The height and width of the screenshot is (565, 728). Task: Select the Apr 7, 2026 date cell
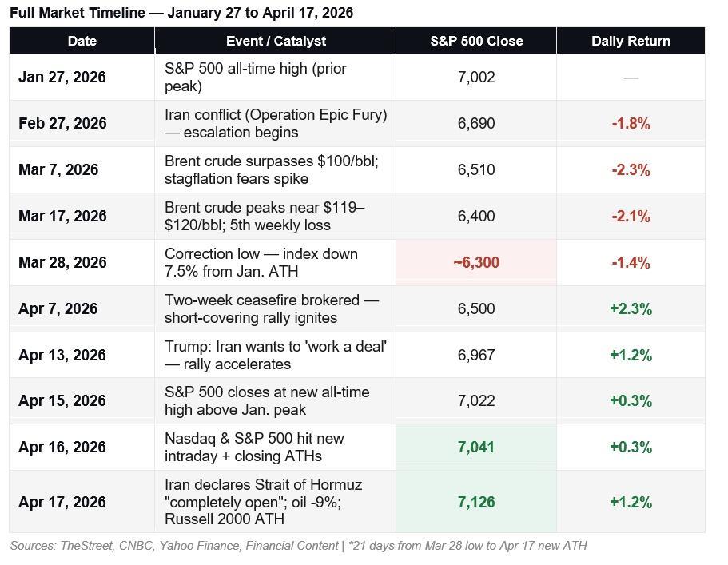coord(58,309)
